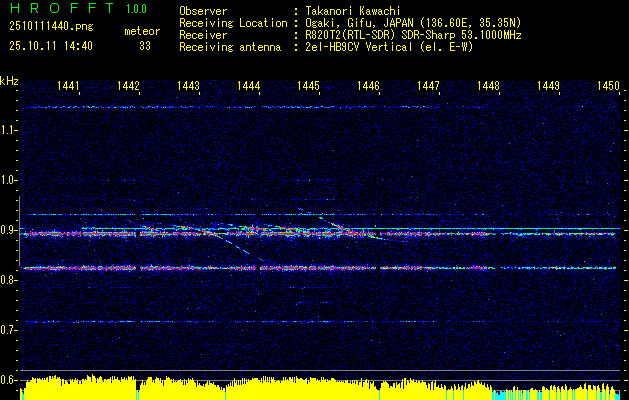Viewport: 629px width, 400px height.
Task: Click the 0.8 kHz frequency tick label
Action: 8,280
